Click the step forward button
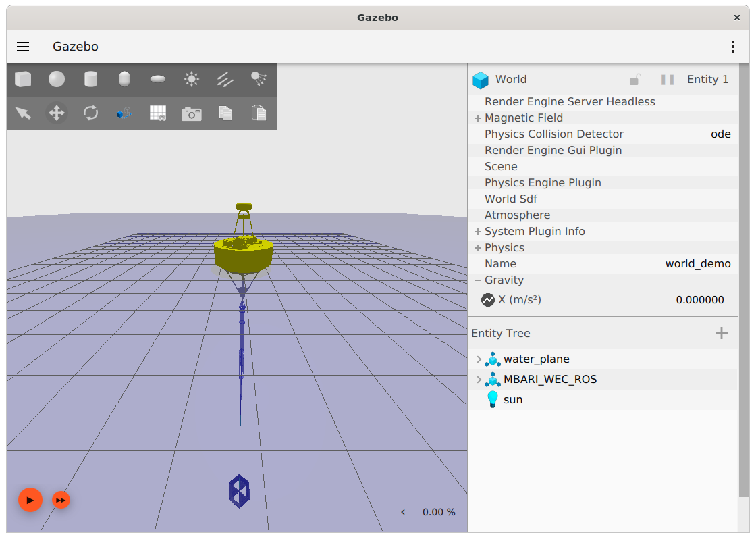This screenshot has height=539, width=756. tap(61, 500)
